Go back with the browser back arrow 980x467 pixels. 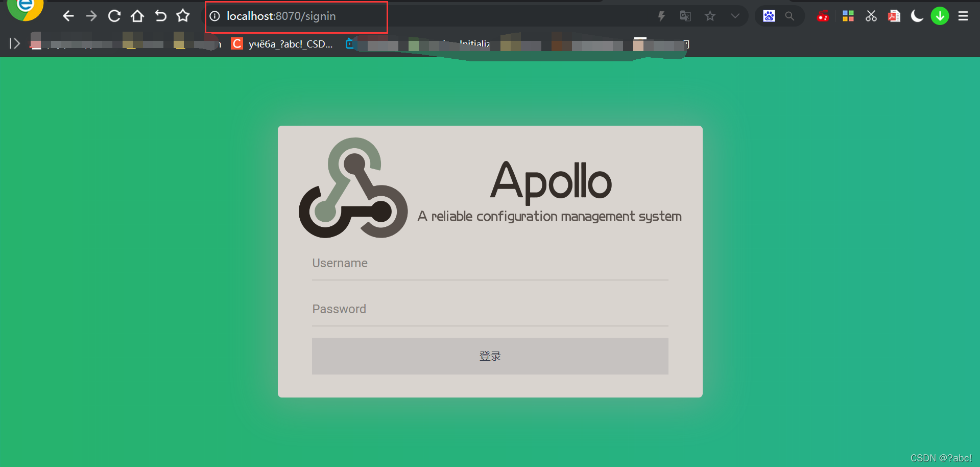point(68,16)
